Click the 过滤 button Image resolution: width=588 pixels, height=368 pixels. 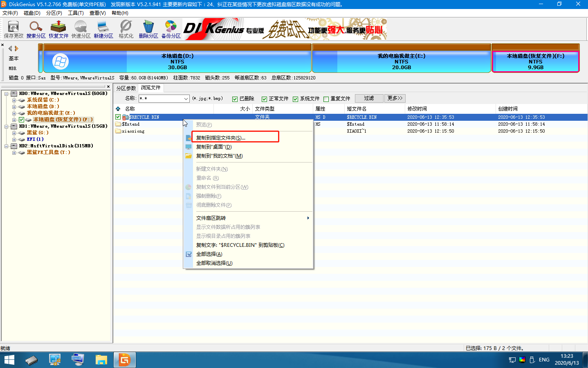point(369,98)
